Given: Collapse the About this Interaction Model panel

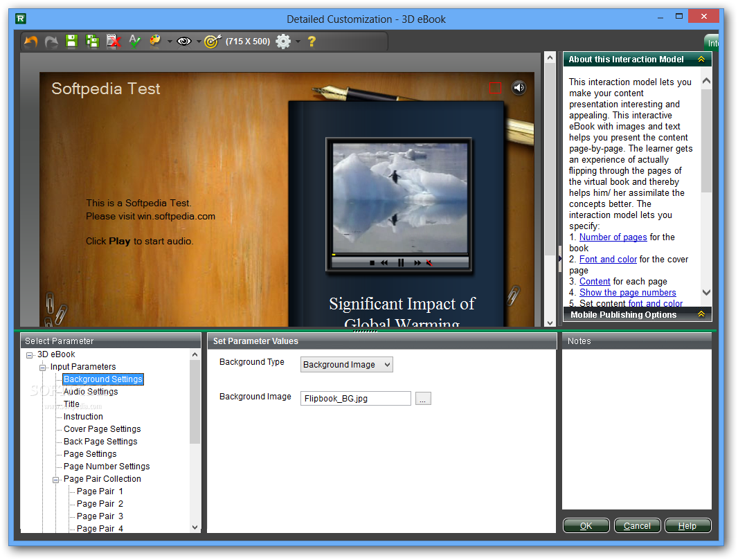Looking at the screenshot, I should pyautogui.click(x=701, y=60).
